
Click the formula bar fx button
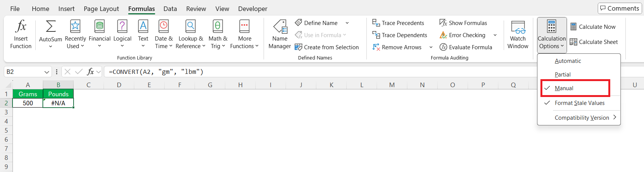tap(90, 72)
